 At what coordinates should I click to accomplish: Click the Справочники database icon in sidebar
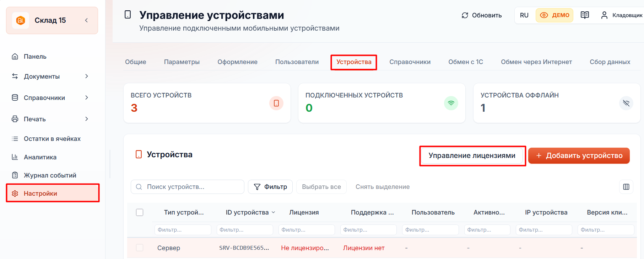pos(15,97)
